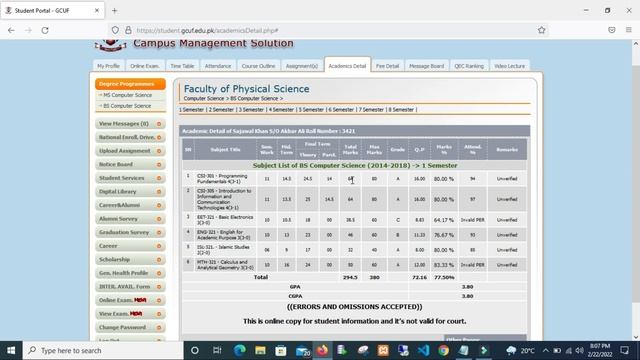Open the Time Table tab
This screenshot has height=360, width=640.
point(182,66)
